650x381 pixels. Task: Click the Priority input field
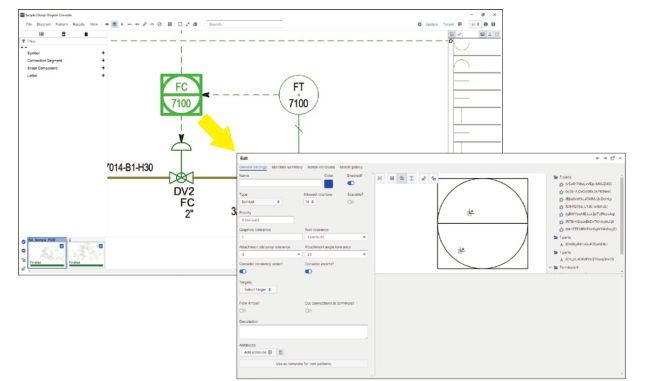pyautogui.click(x=267, y=220)
